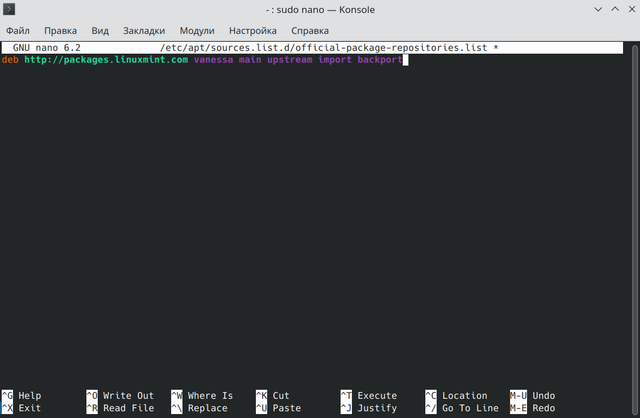
Task: Click the 'GNU nano 6.2' header text
Action: click(47, 48)
